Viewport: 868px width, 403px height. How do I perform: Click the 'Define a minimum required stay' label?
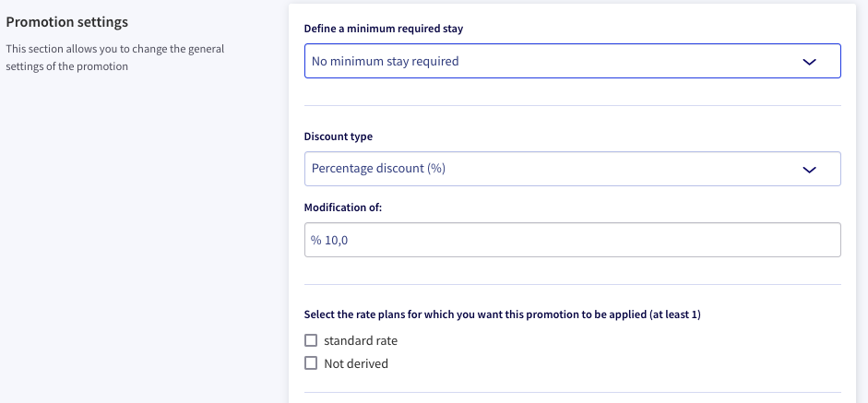[384, 29]
